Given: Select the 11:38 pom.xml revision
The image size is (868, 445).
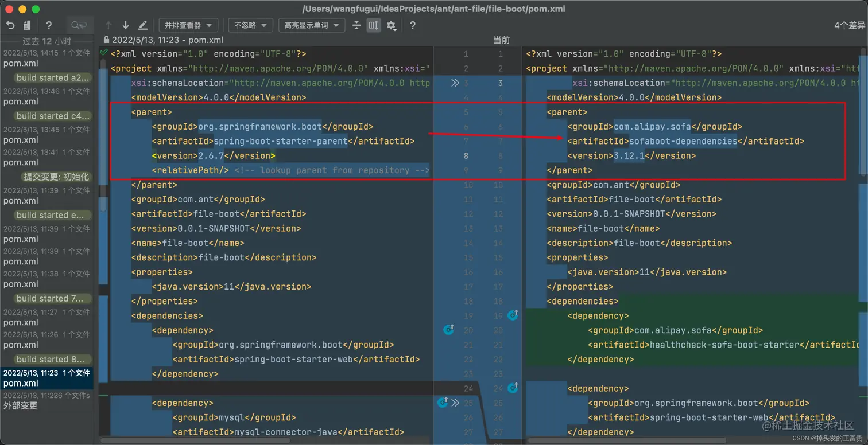Looking at the screenshot, I should [x=46, y=279].
